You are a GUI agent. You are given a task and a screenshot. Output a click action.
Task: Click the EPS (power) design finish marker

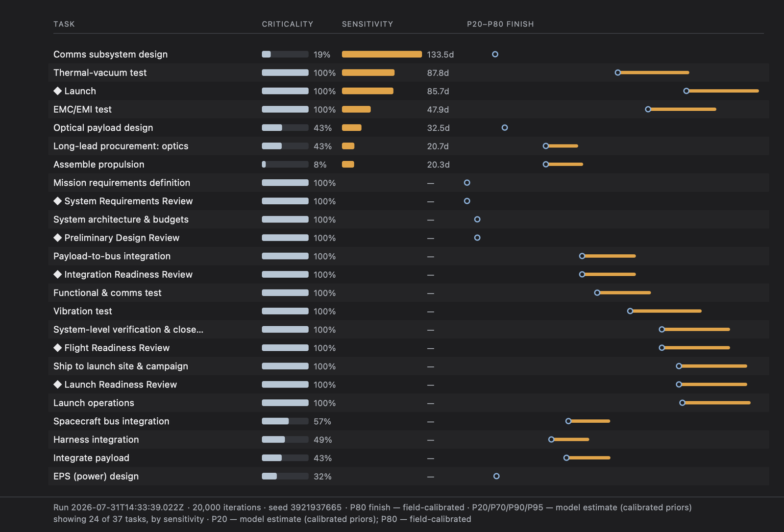[496, 476]
